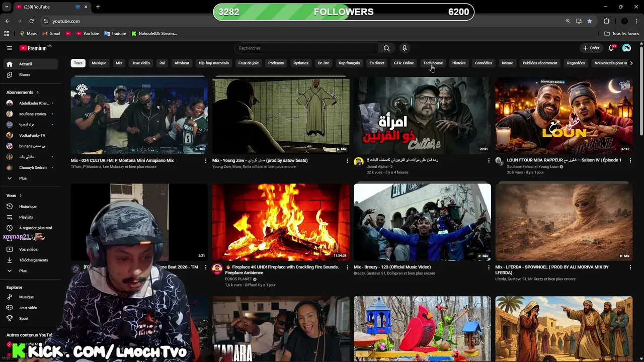
Task: Open options for LFERDA SPOWNOEL mix
Action: [630, 267]
